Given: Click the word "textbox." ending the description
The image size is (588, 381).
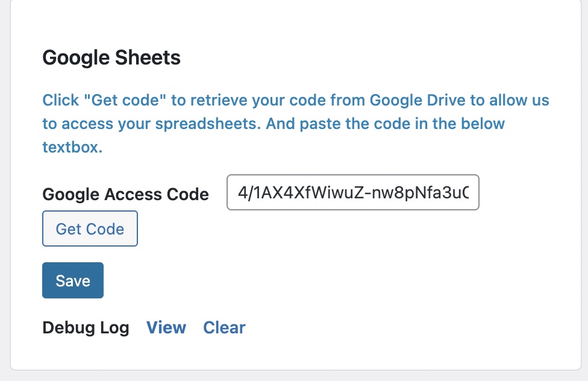Looking at the screenshot, I should pos(72,147).
